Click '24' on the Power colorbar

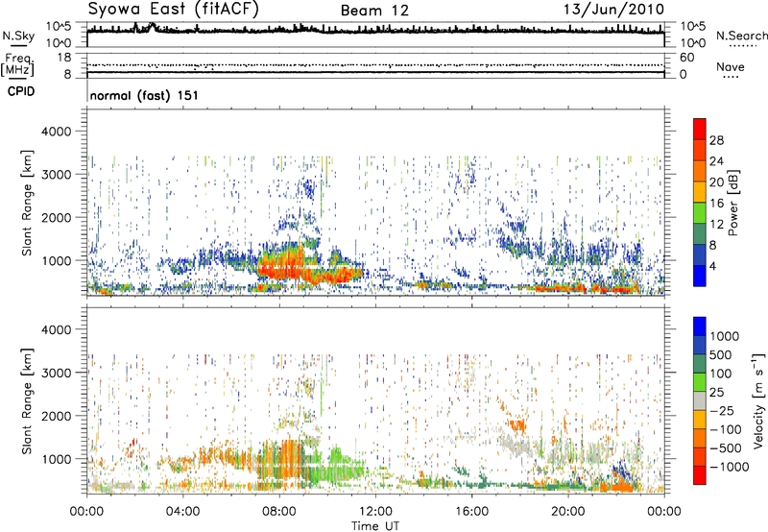(716, 161)
